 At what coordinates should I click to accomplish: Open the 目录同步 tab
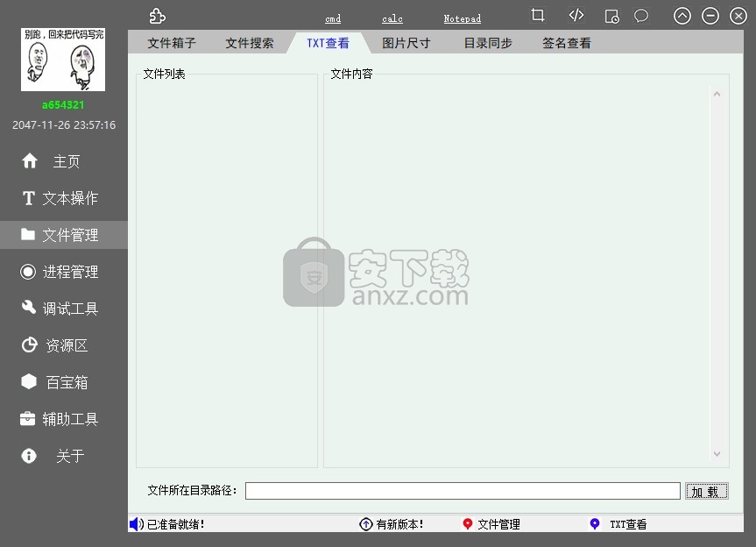[x=487, y=43]
